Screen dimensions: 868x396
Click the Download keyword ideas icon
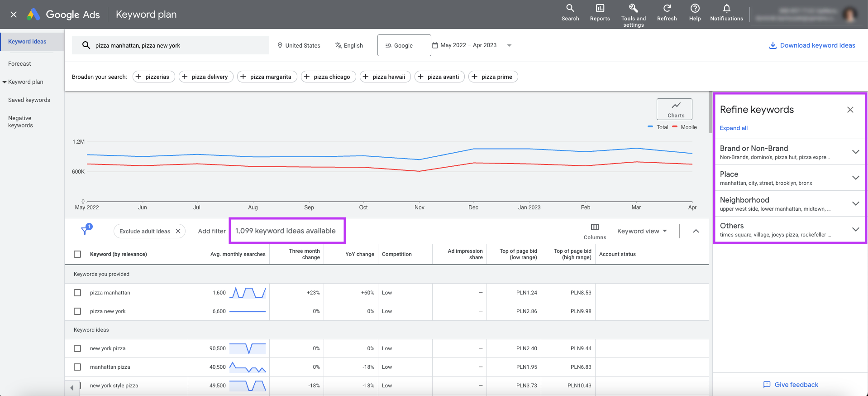pos(773,45)
